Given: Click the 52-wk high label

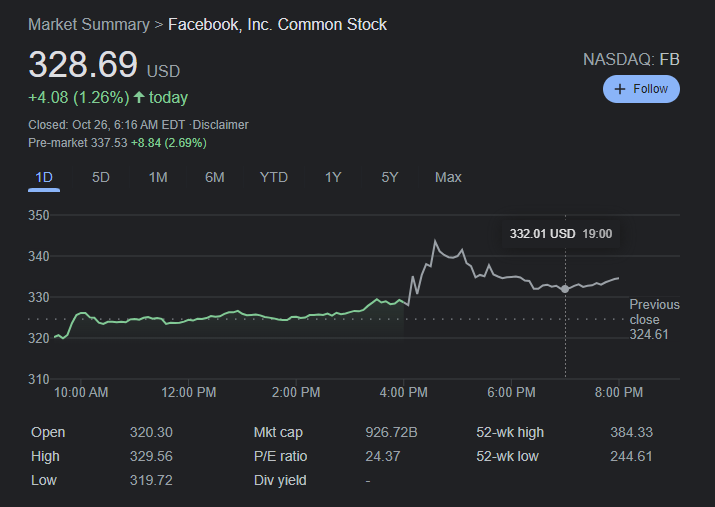Looking at the screenshot, I should (510, 432).
